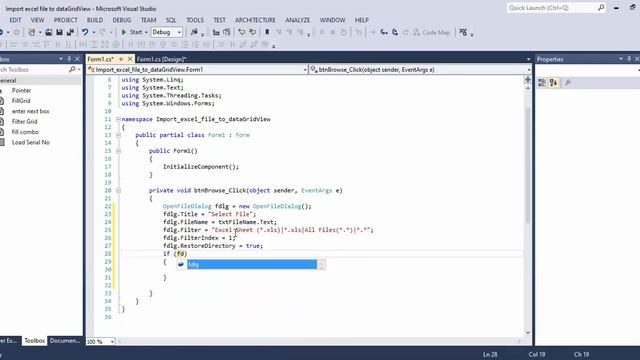Select fdlg in IntelliSense suggestion list
The image size is (640, 360).
(x=251, y=264)
